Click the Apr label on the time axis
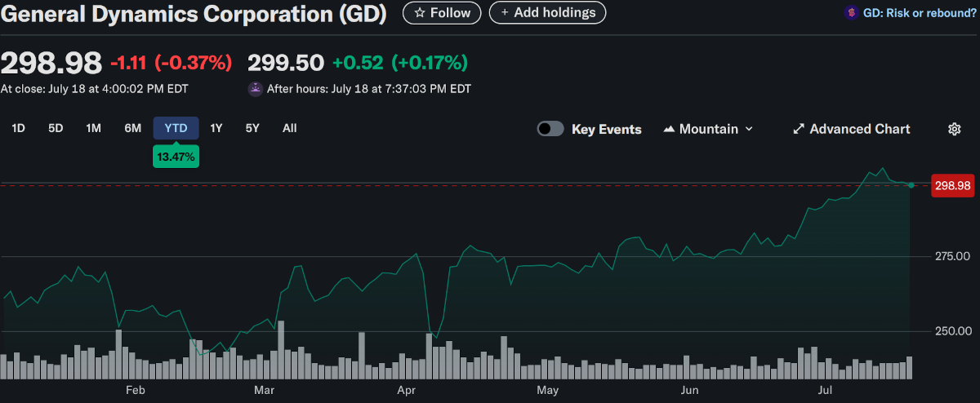Screen dimensions: 980x403 click(407, 391)
